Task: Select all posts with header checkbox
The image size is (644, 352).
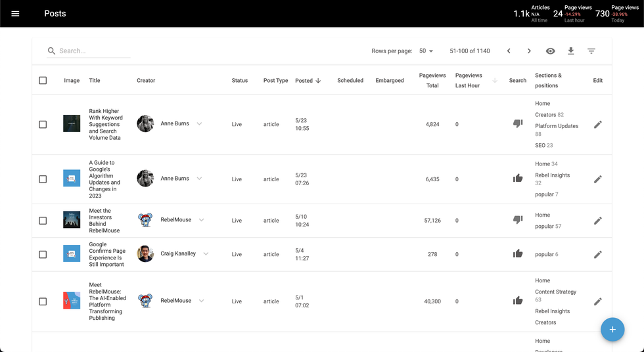Action: coord(43,81)
